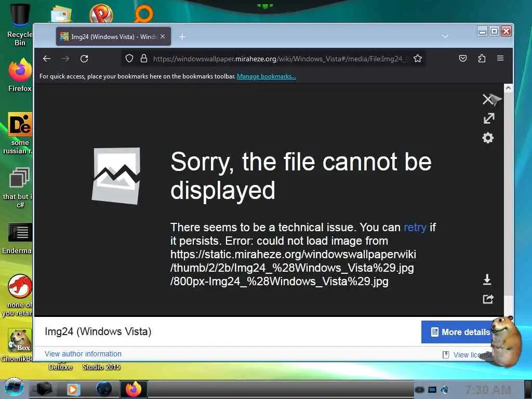Open the media player taskbar icon
The image size is (532, 399).
coord(73,389)
